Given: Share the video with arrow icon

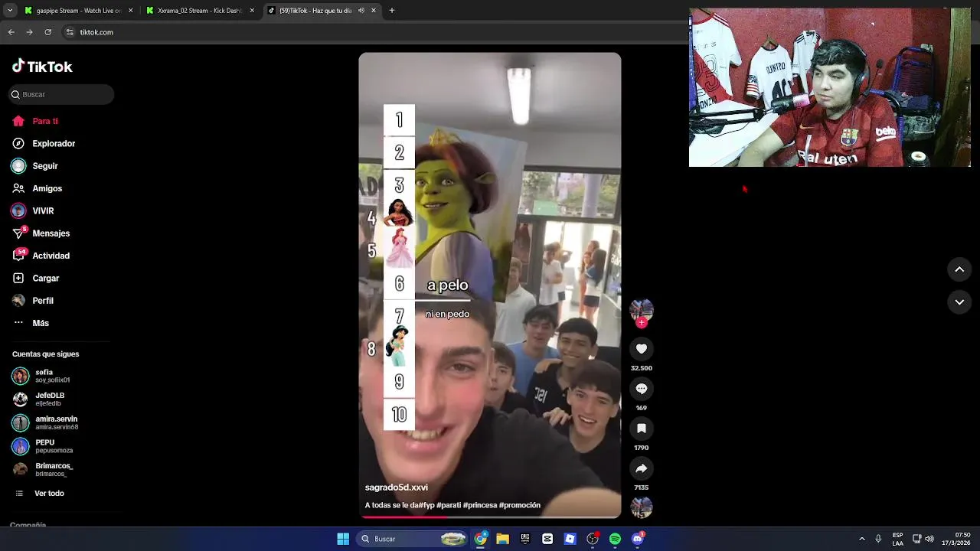Looking at the screenshot, I should click(642, 468).
